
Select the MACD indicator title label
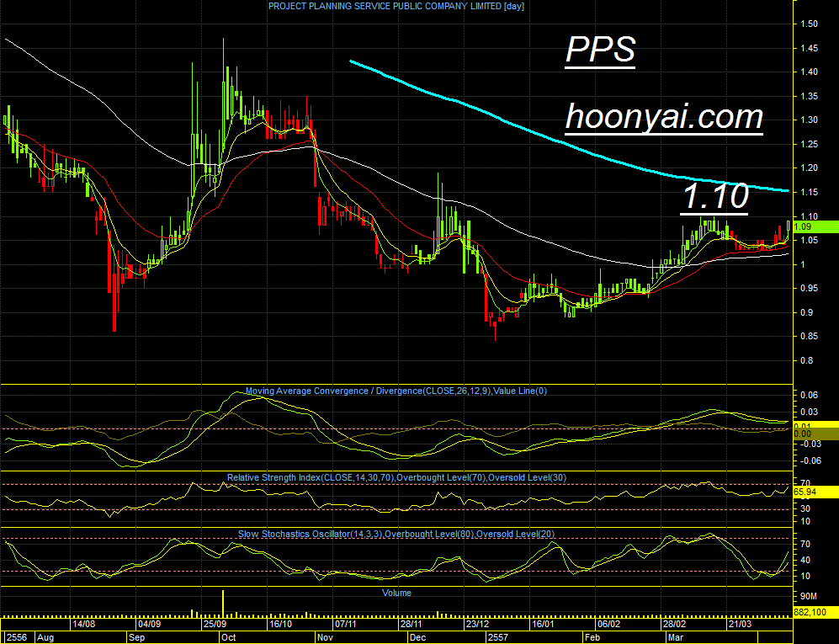click(396, 391)
